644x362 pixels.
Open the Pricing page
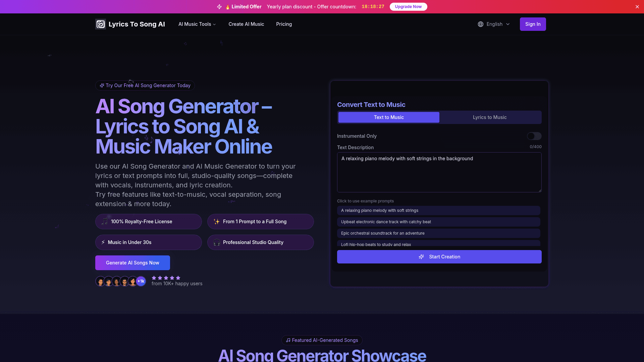tap(284, 24)
